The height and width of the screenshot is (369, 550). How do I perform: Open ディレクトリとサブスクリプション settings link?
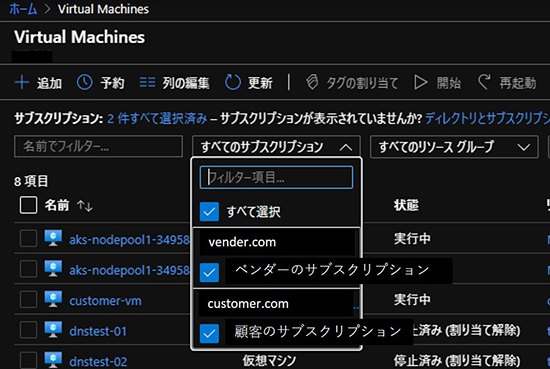pyautogui.click(x=487, y=119)
